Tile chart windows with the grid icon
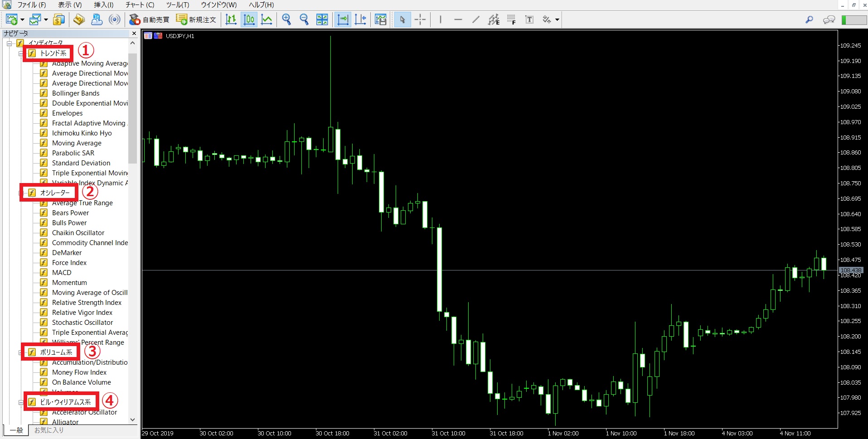 [x=322, y=19]
